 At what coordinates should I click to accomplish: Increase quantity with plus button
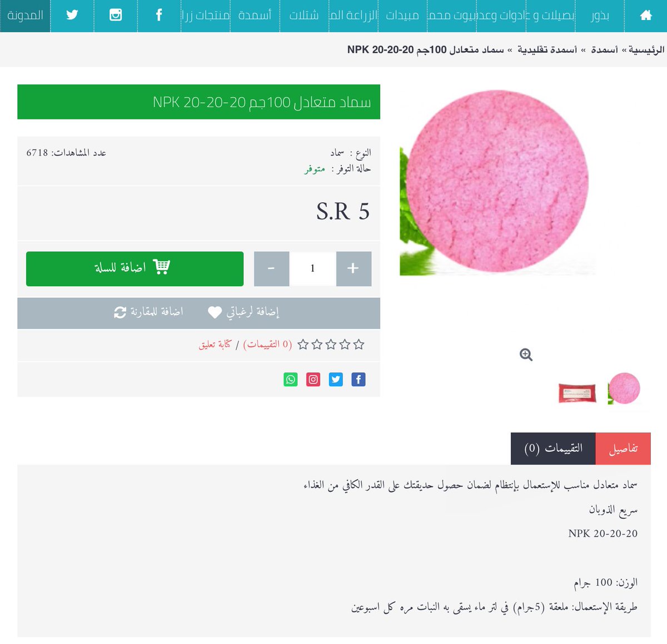pos(354,269)
